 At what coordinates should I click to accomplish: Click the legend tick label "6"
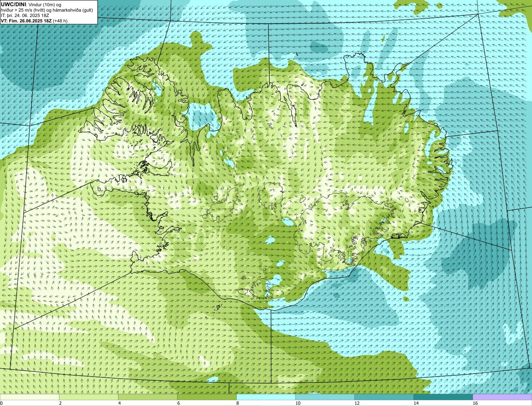(179, 403)
